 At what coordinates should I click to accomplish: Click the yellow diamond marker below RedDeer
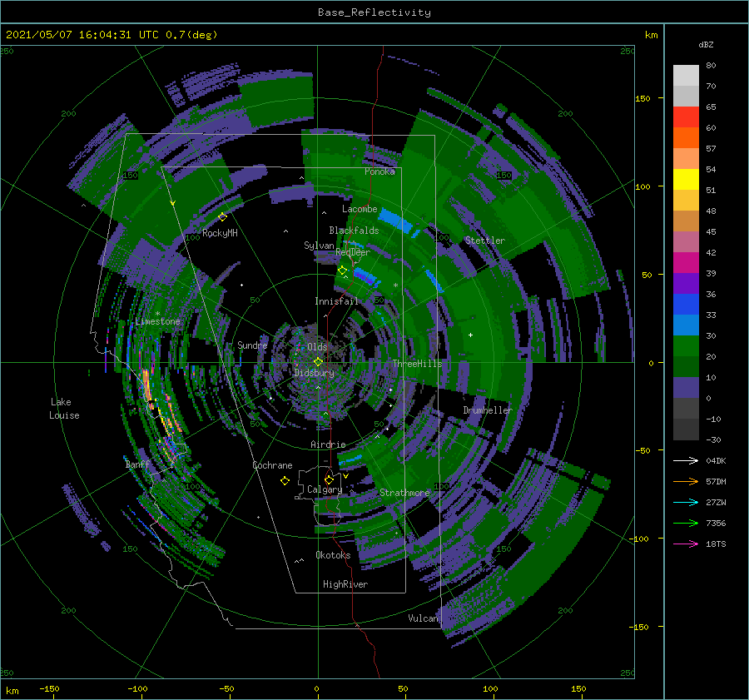pyautogui.click(x=343, y=271)
